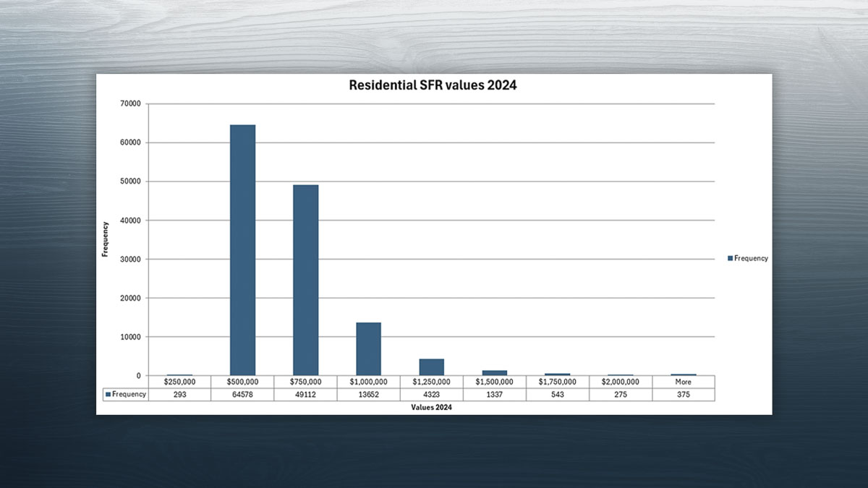The height and width of the screenshot is (488, 868).
Task: Select the cell showing 13652
Action: tap(368, 394)
